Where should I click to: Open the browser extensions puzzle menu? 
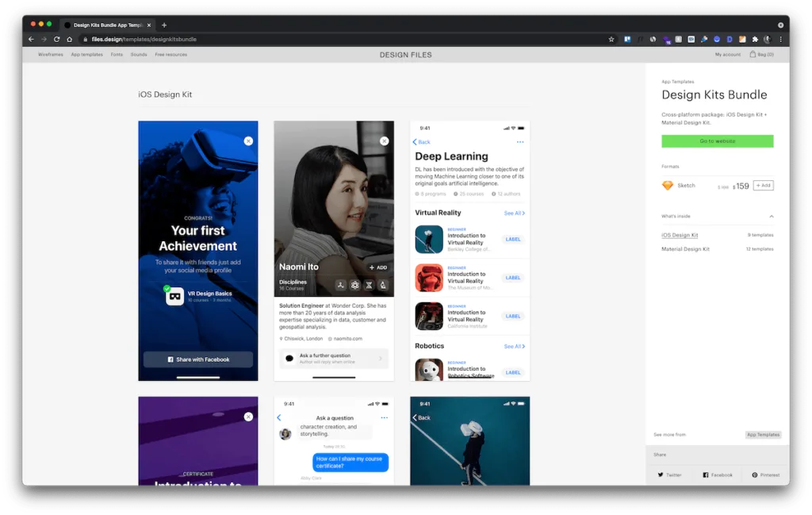(x=755, y=40)
